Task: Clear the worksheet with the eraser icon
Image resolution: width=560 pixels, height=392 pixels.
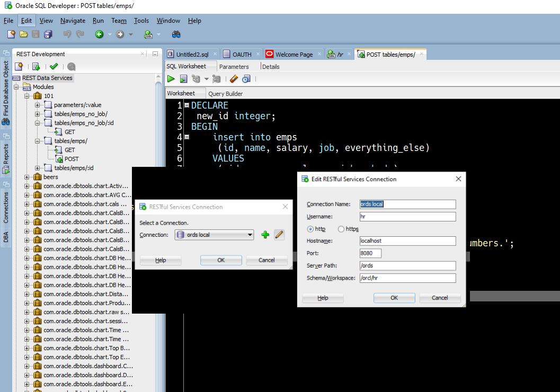Action: point(234,79)
